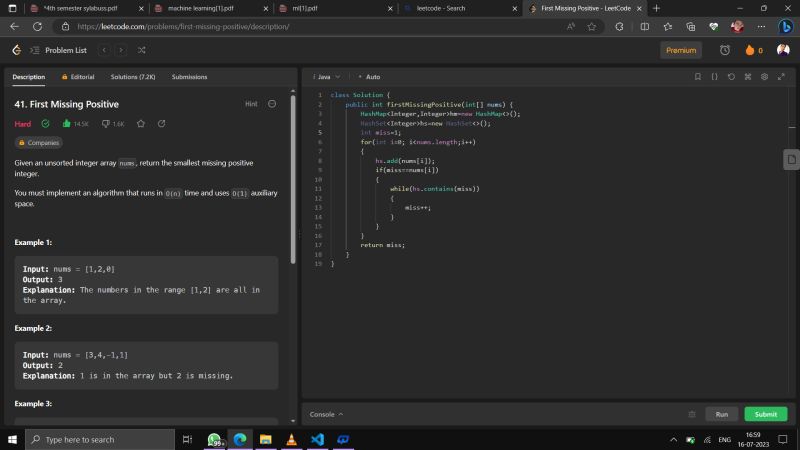Click the browser back arrow
Image resolution: width=800 pixels, height=450 pixels.
(x=14, y=27)
